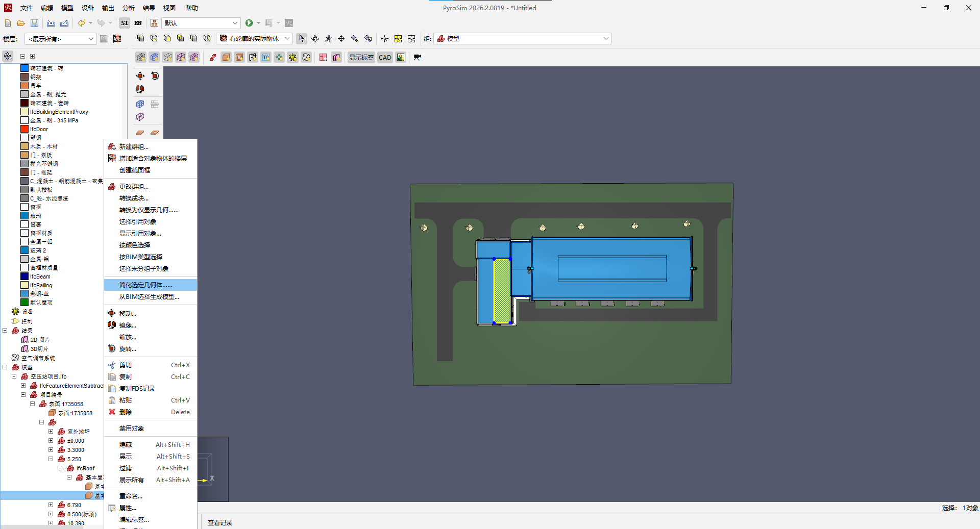Image resolution: width=980 pixels, height=529 pixels.
Task: Open the 楼层 floor selection dropdown
Action: pos(61,39)
